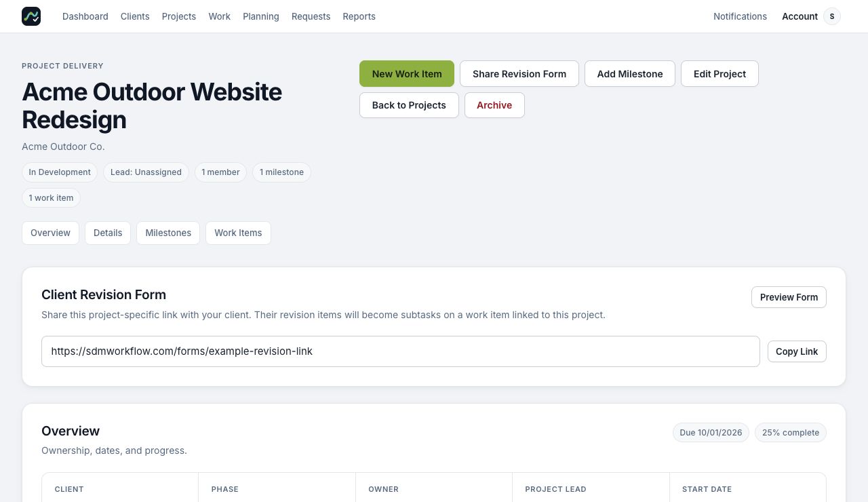
Task: Archive this project
Action: [x=494, y=105]
